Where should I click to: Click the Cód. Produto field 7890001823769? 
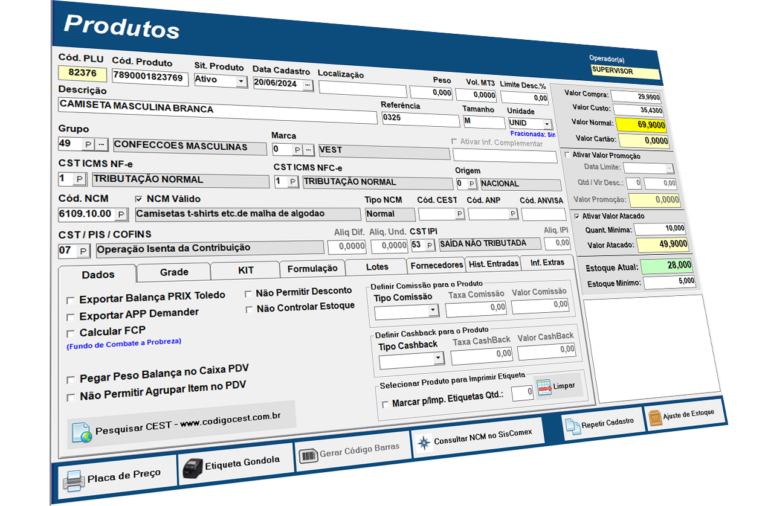tap(150, 77)
